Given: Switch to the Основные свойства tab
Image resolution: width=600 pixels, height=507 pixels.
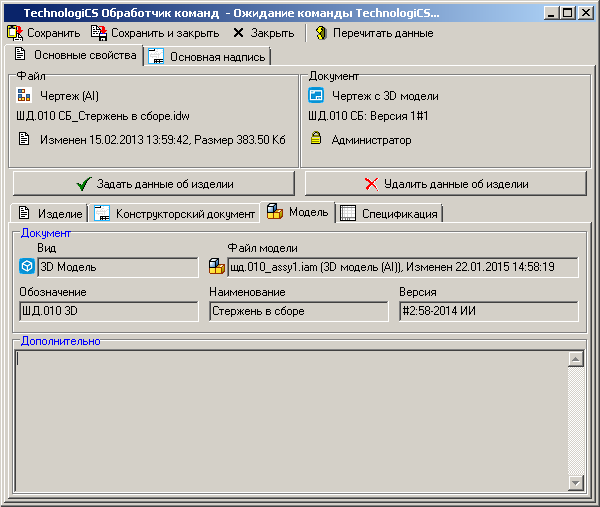Looking at the screenshot, I should click(75, 55).
